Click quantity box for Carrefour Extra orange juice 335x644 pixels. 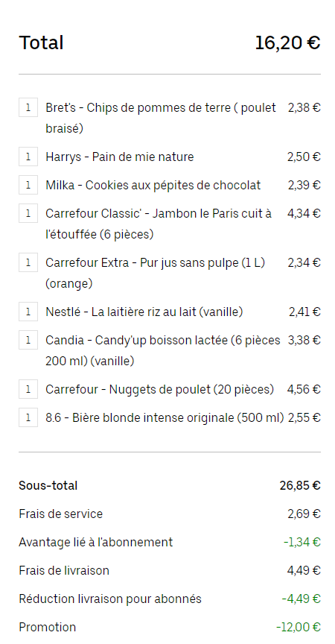[x=28, y=262]
